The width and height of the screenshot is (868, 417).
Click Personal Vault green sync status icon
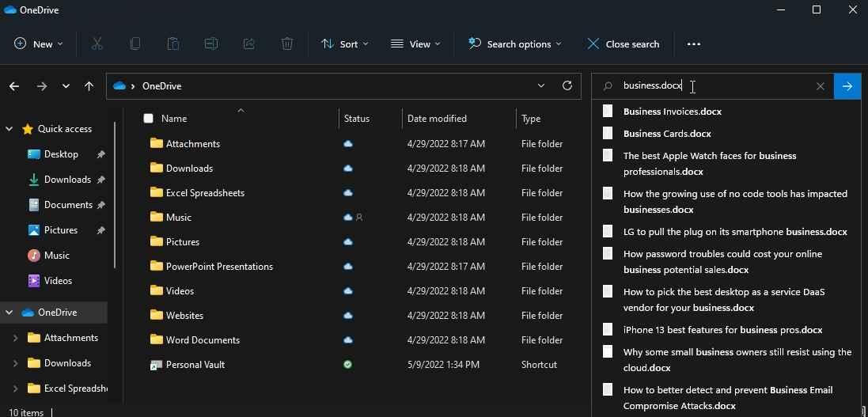pyautogui.click(x=347, y=365)
